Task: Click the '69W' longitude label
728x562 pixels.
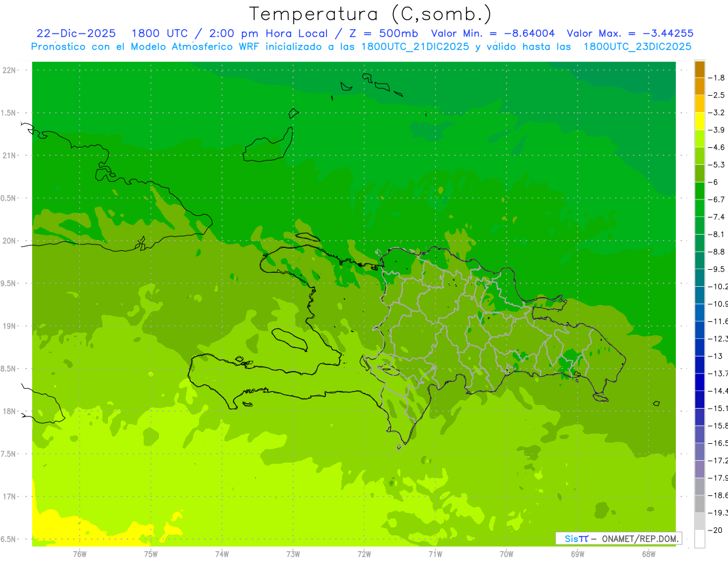Action: pyautogui.click(x=578, y=554)
